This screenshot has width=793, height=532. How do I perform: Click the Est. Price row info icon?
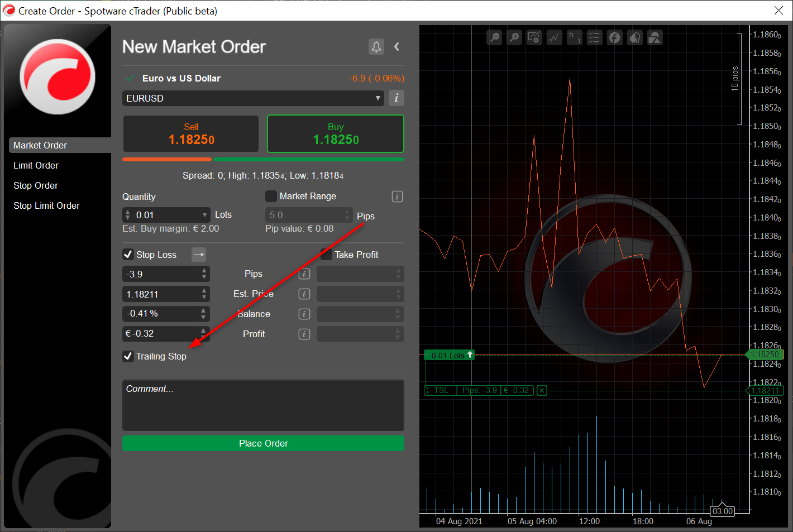304,294
